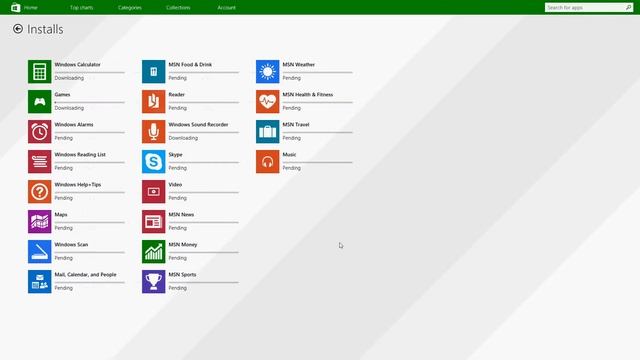Open the Maps app icon
Screen dimensions: 640x360
40,222
